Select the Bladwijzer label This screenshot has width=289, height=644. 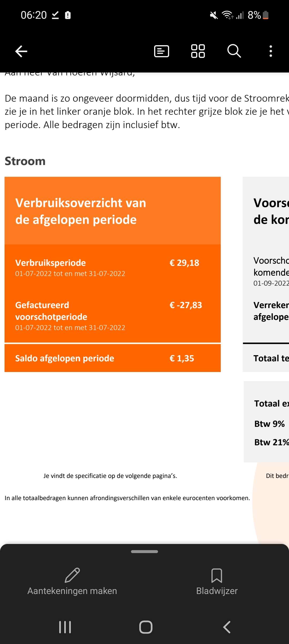217,591
